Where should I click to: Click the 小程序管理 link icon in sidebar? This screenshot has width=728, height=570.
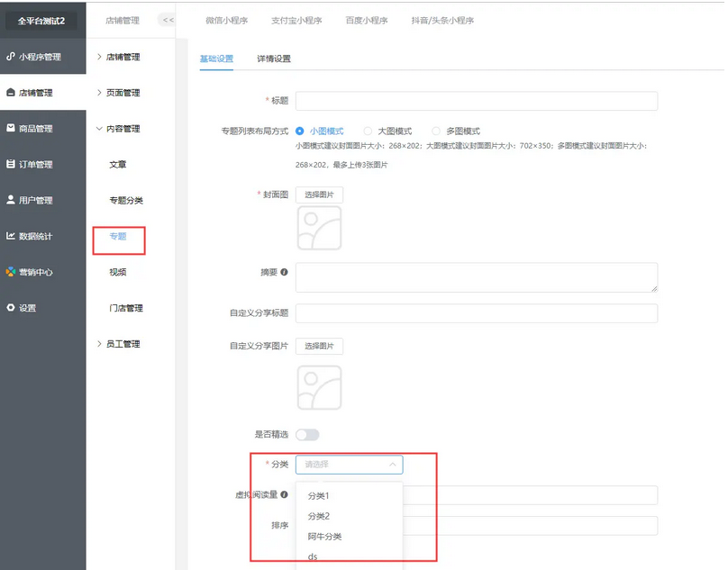click(11, 56)
